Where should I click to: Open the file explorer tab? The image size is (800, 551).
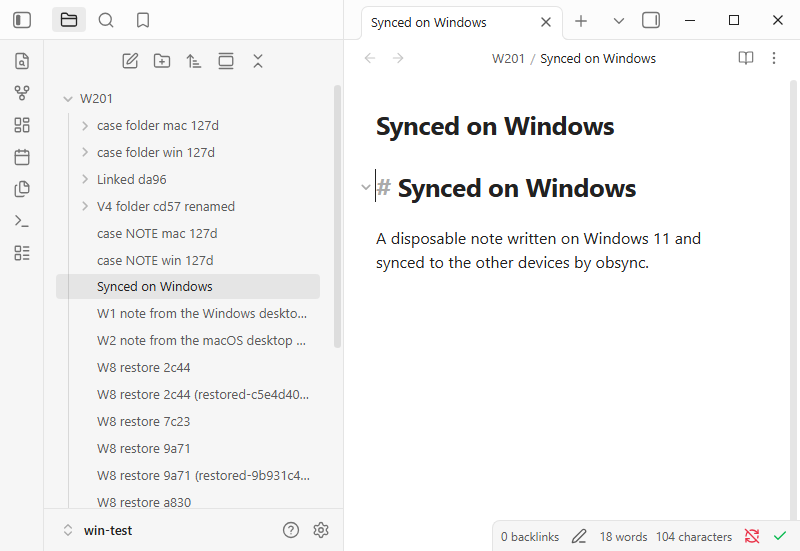click(x=69, y=20)
